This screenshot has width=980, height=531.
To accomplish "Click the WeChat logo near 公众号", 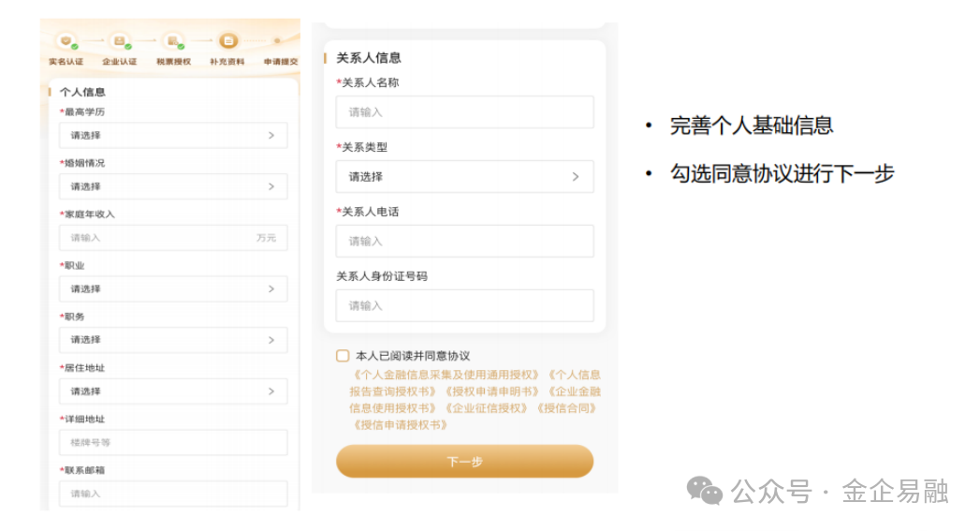I will click(704, 490).
